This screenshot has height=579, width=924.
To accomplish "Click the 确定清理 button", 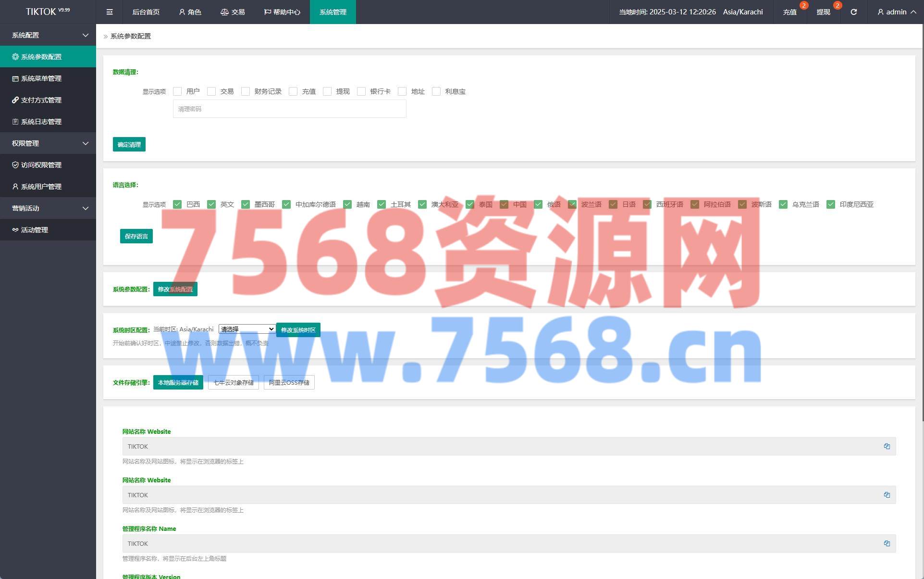I will 129,144.
